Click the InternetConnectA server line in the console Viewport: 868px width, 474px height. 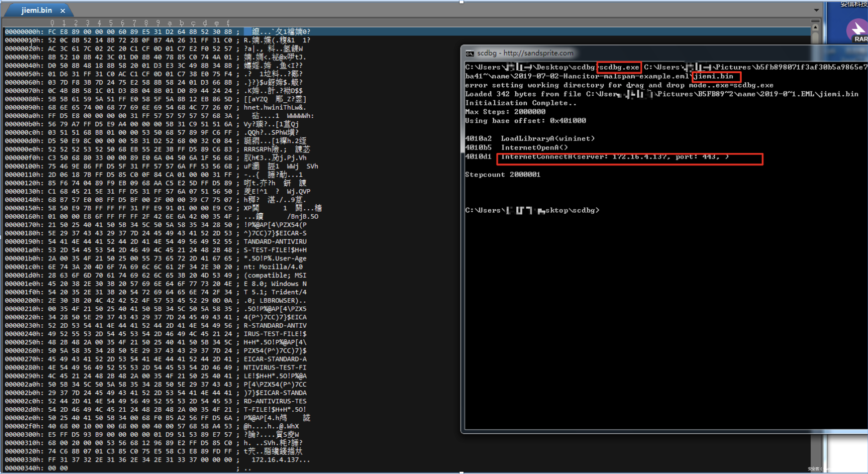tap(615, 157)
